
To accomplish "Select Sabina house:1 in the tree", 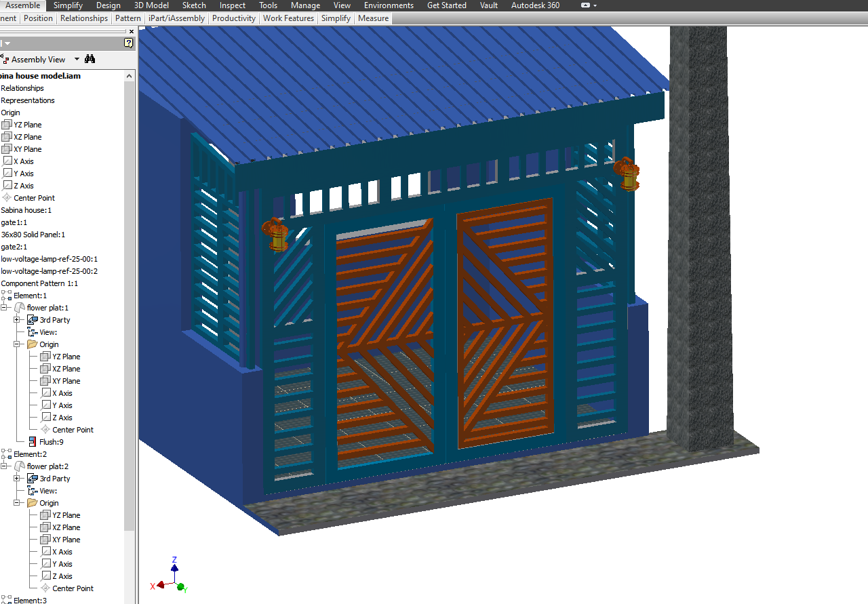I will 26,210.
